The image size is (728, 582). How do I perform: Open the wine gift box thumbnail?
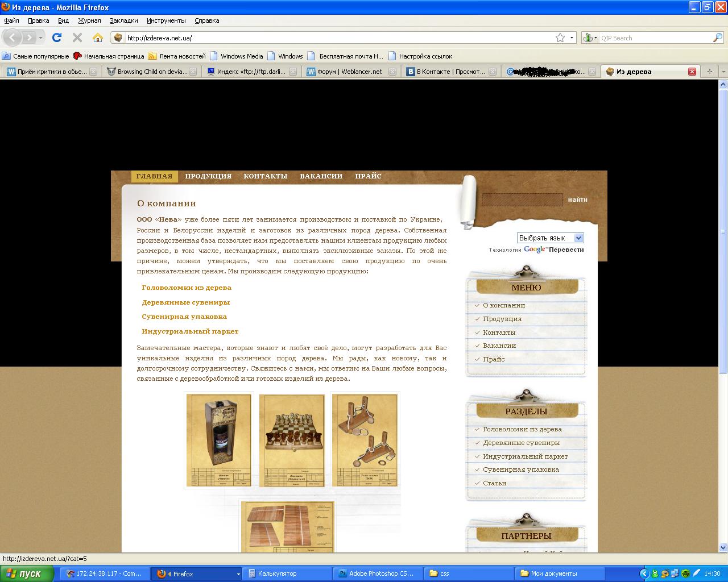click(x=219, y=440)
